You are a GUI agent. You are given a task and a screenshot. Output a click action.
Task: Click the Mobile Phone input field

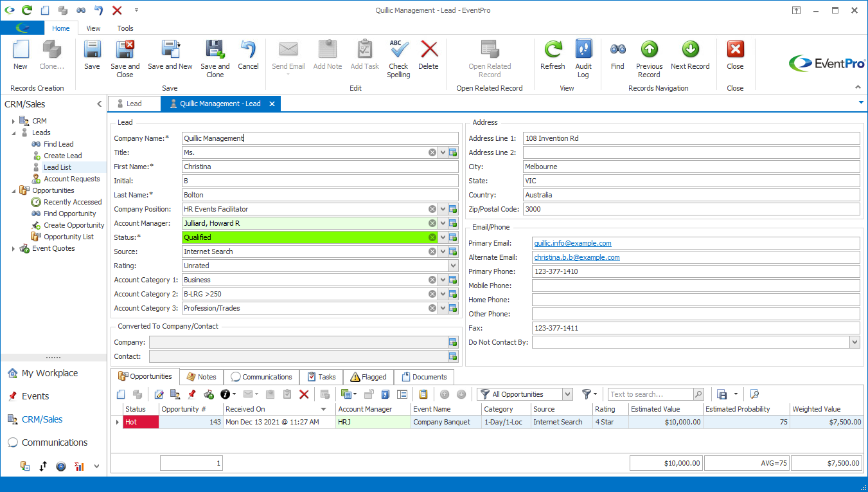[696, 286]
